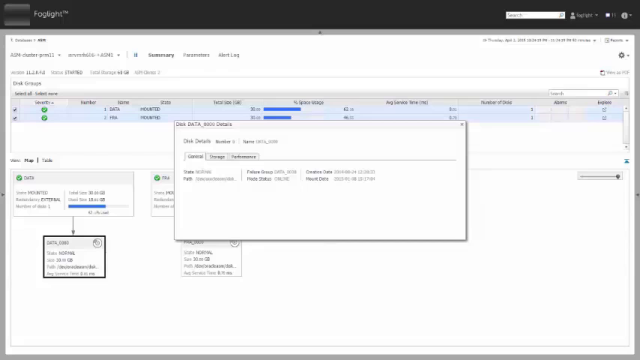
Task: Open the foglight user account menu
Action: point(584,15)
